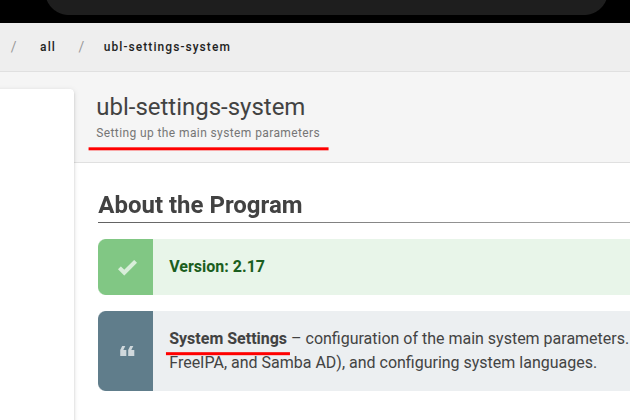Click the quotation mark icon
630x420 pixels.
pyautogui.click(x=126, y=351)
